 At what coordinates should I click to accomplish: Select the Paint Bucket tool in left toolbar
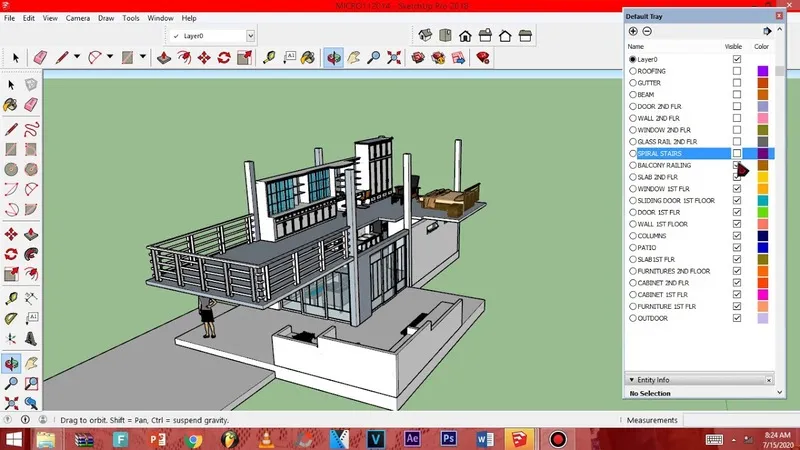click(x=10, y=104)
